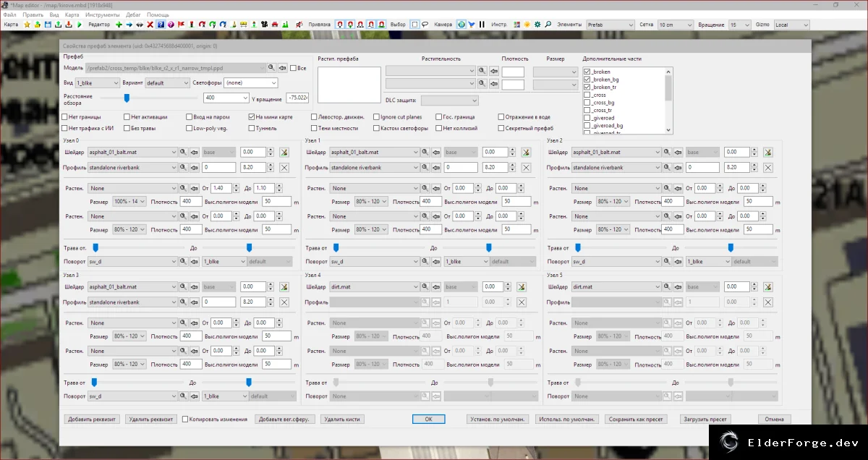The width and height of the screenshot is (868, 460).
Task: Click the gear icon in the Инстр. group
Action: 537,25
